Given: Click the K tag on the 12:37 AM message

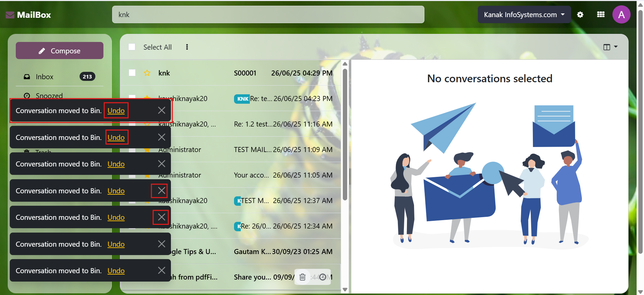Looking at the screenshot, I should click(238, 201).
